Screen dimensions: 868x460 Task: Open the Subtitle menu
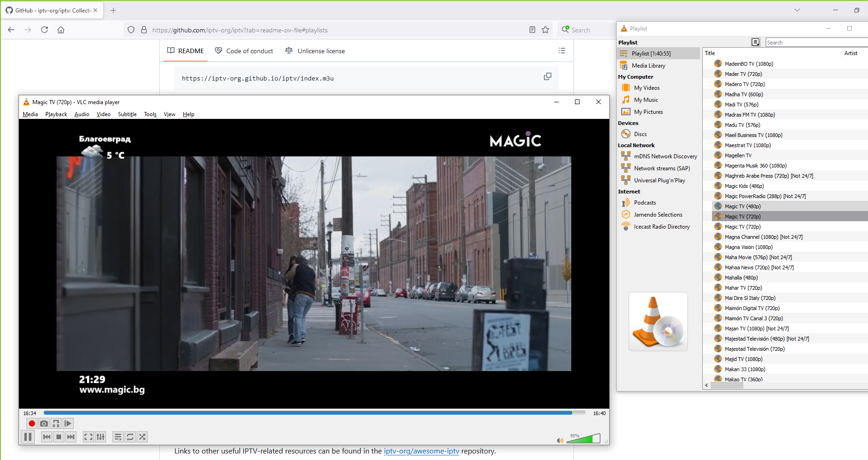pyautogui.click(x=127, y=114)
